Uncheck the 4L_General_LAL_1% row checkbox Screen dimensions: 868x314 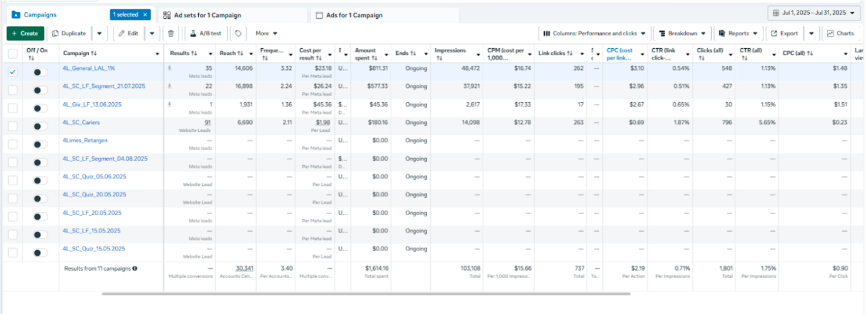12,72
